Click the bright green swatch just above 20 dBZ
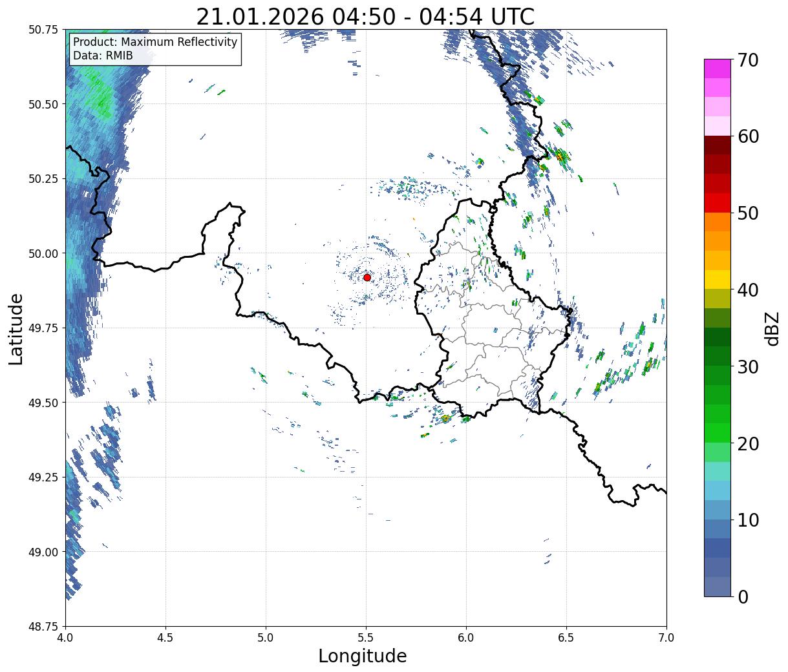788x672 pixels. point(718,432)
